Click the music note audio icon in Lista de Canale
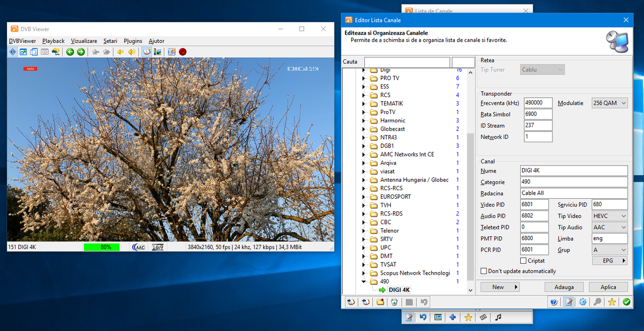Image resolution: width=644 pixels, height=331 pixels. point(498,317)
